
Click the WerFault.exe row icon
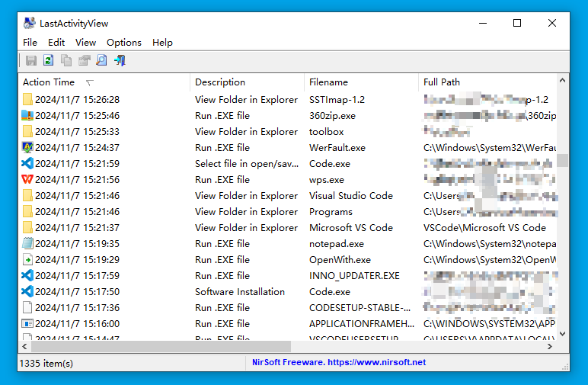27,147
